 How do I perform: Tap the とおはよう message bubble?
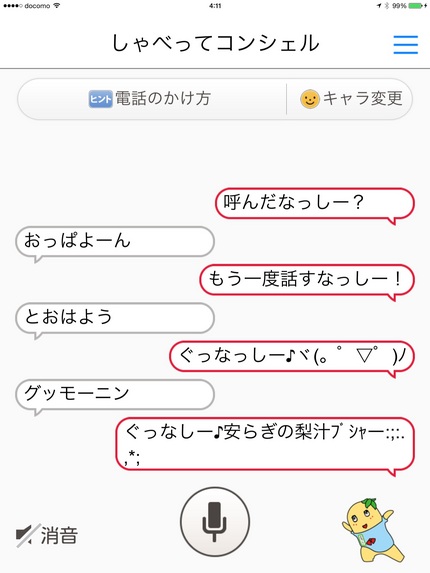(115, 320)
